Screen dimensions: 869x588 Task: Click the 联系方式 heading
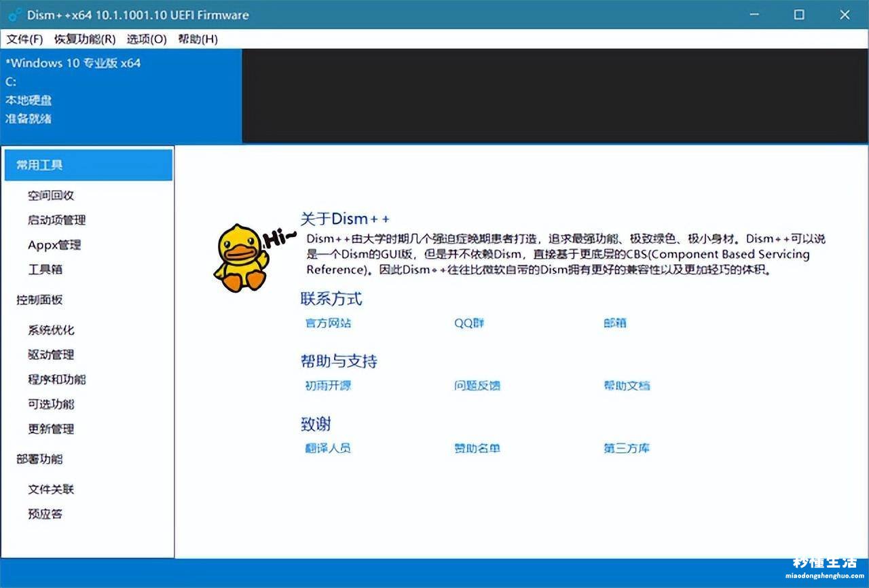tap(331, 299)
